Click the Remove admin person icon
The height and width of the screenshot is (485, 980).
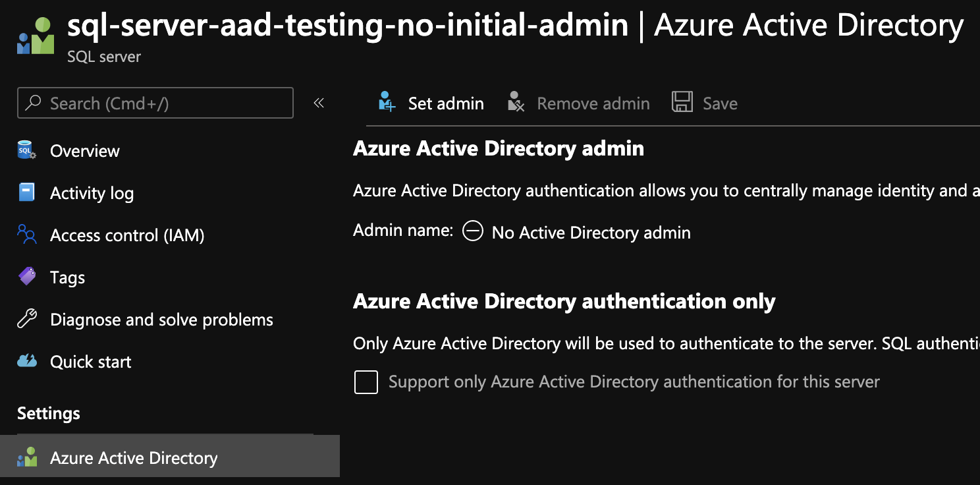click(516, 102)
